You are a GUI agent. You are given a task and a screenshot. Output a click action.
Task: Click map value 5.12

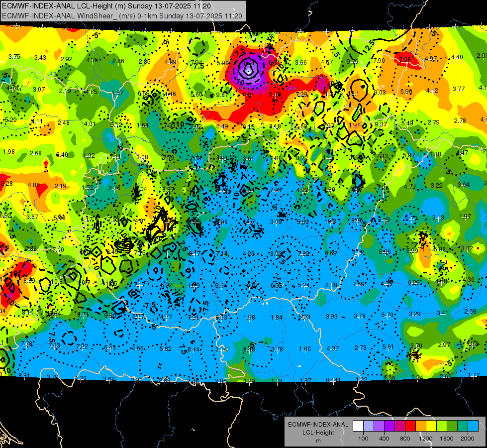point(116,125)
